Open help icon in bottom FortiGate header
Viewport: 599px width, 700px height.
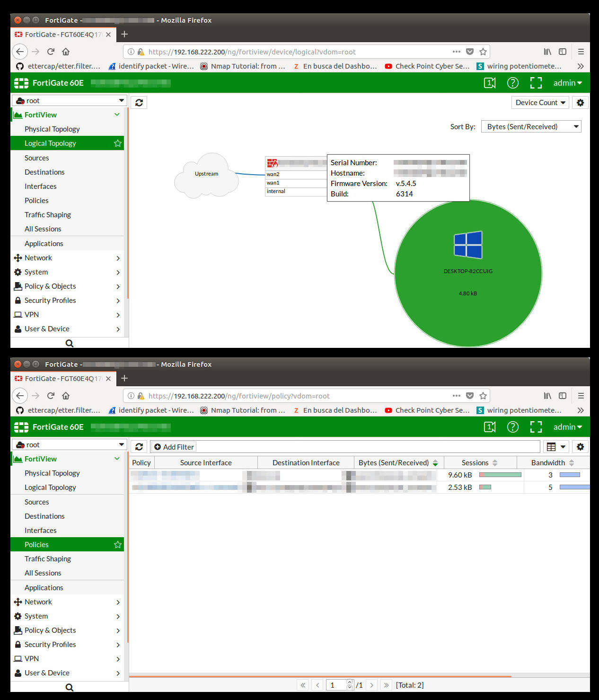513,427
